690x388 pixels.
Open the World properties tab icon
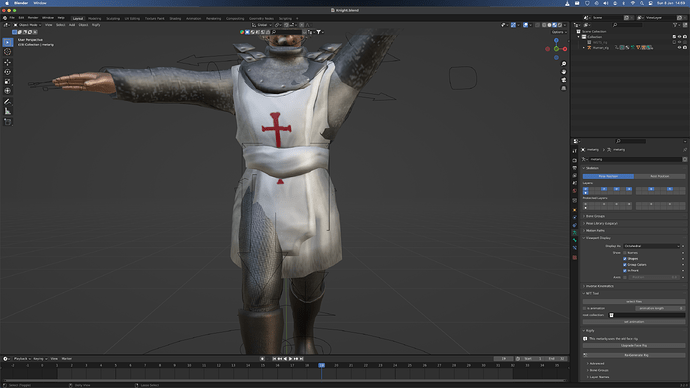coord(575,191)
